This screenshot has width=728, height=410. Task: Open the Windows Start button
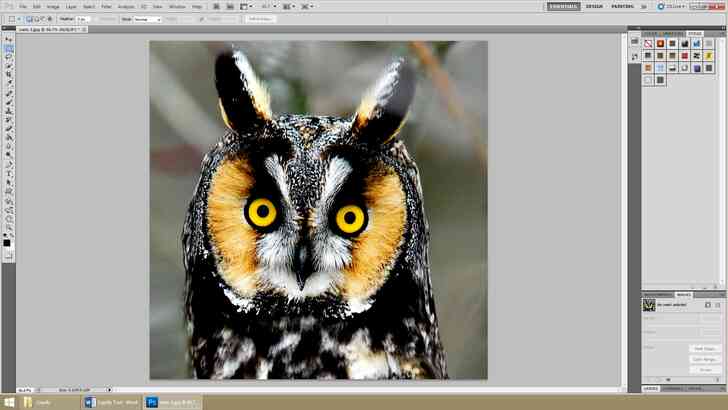[9, 402]
